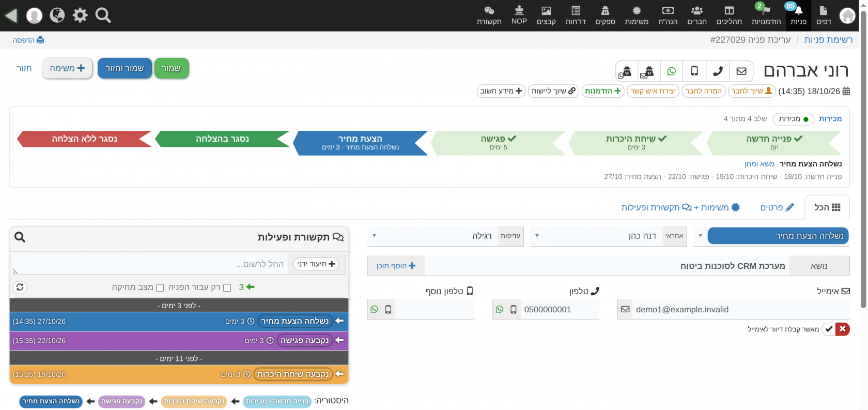This screenshot has width=868, height=410.
Task: Open the settings gear in the top bar
Action: pos(80,16)
